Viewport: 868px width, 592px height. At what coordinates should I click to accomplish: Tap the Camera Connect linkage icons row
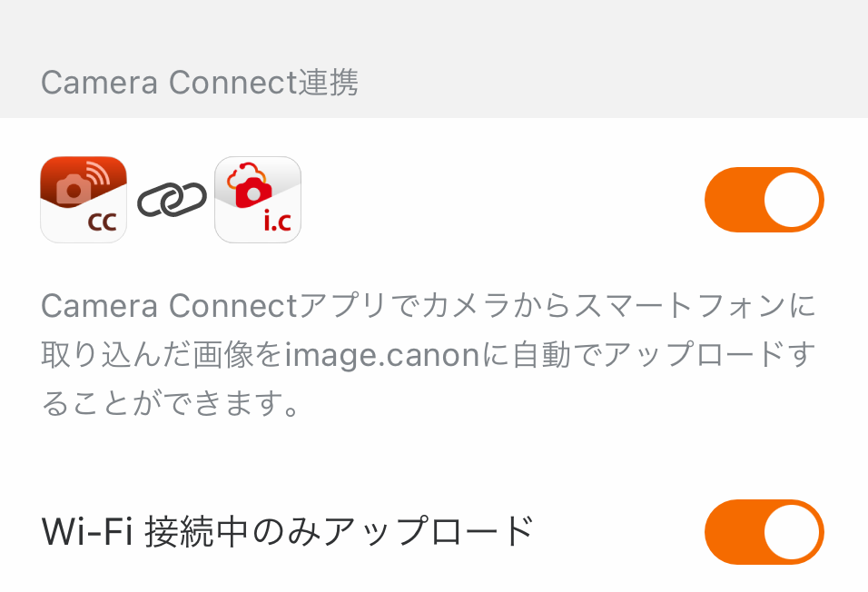point(434,200)
